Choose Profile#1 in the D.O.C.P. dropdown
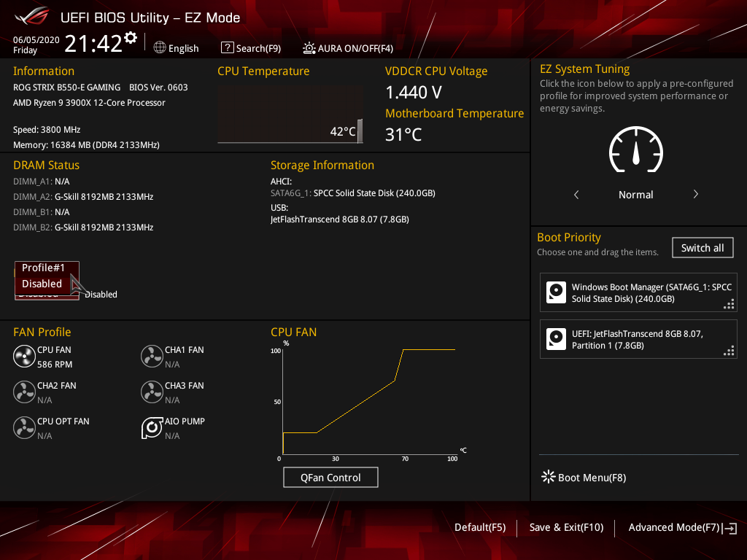This screenshot has height=560, width=747. point(47,268)
